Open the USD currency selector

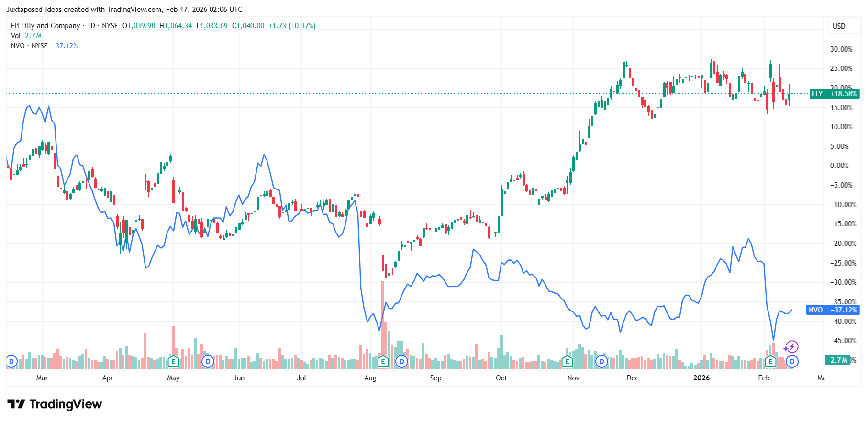839,26
